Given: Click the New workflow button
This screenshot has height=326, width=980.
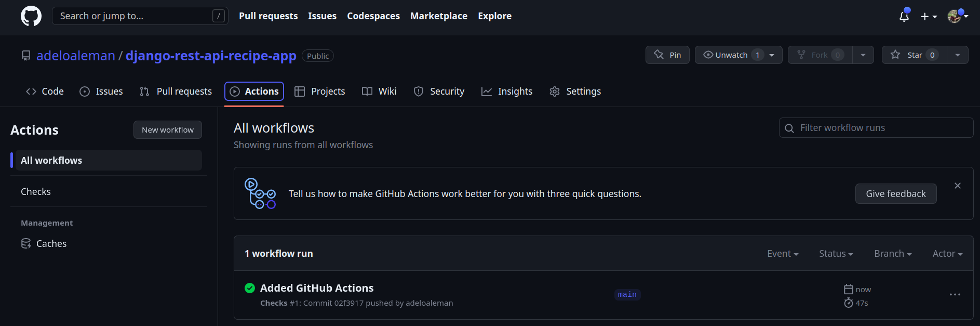Looking at the screenshot, I should (168, 130).
